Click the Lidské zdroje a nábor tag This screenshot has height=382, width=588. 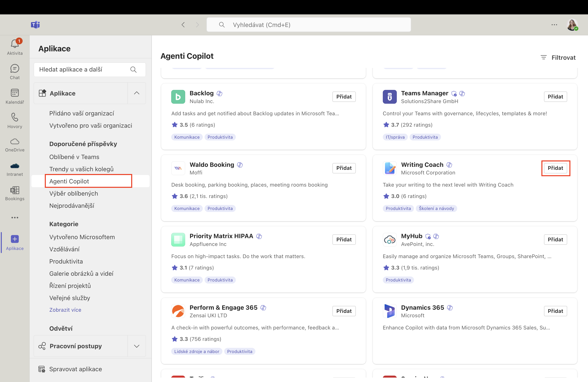[x=197, y=351]
